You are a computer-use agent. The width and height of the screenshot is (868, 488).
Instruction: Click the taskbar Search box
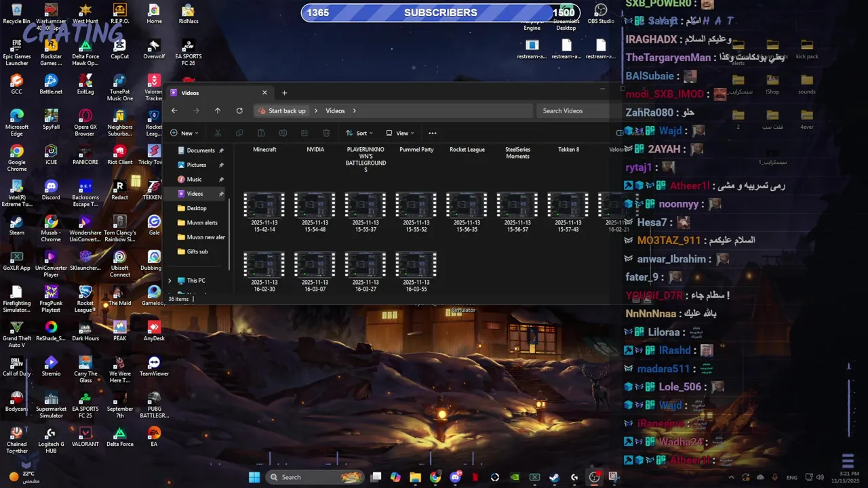[x=315, y=477]
